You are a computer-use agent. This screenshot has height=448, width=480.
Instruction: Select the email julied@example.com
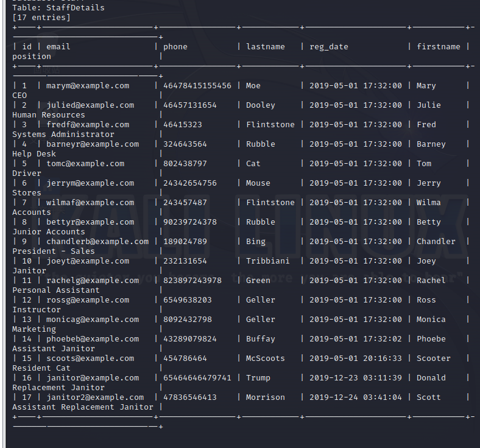pyautogui.click(x=90, y=105)
